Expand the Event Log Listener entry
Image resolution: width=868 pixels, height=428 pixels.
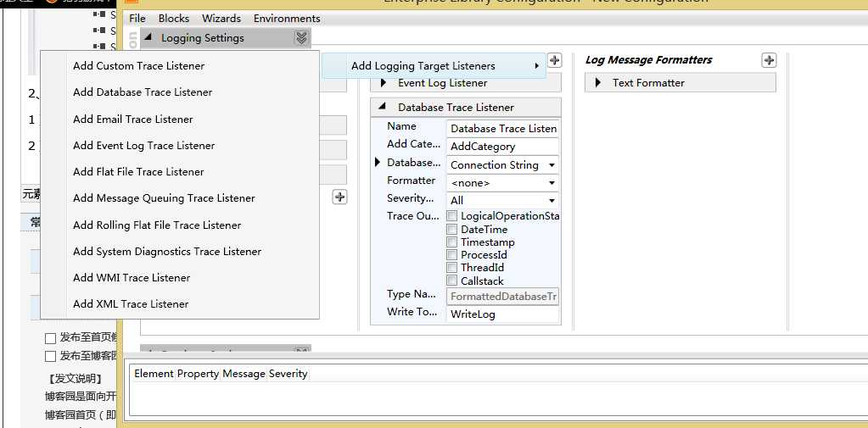tap(383, 83)
